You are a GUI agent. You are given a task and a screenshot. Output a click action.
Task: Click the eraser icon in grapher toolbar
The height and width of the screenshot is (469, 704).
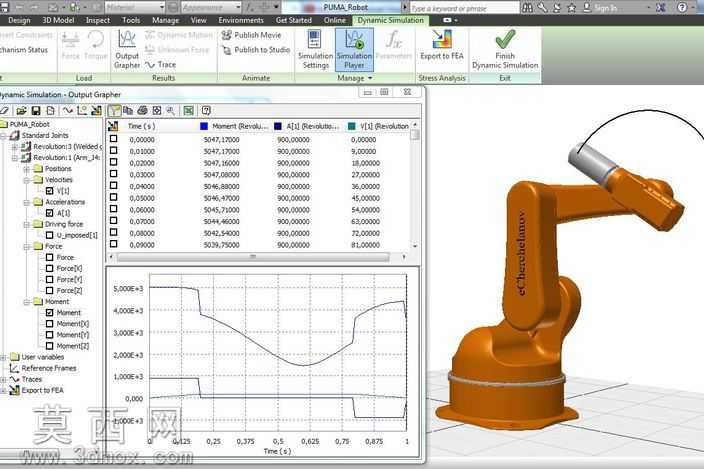click(x=4, y=110)
